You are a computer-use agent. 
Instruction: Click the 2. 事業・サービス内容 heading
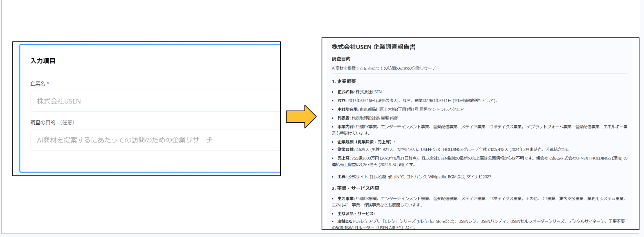tap(356, 188)
